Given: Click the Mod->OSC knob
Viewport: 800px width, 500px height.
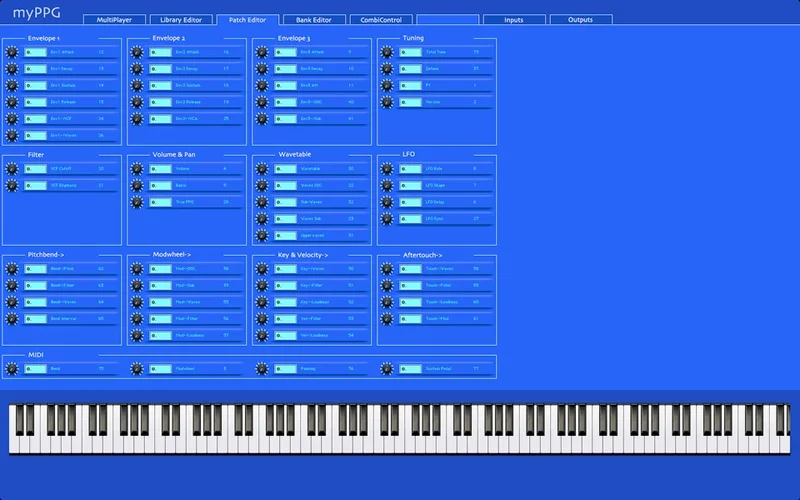Looking at the screenshot, I should tap(137, 269).
